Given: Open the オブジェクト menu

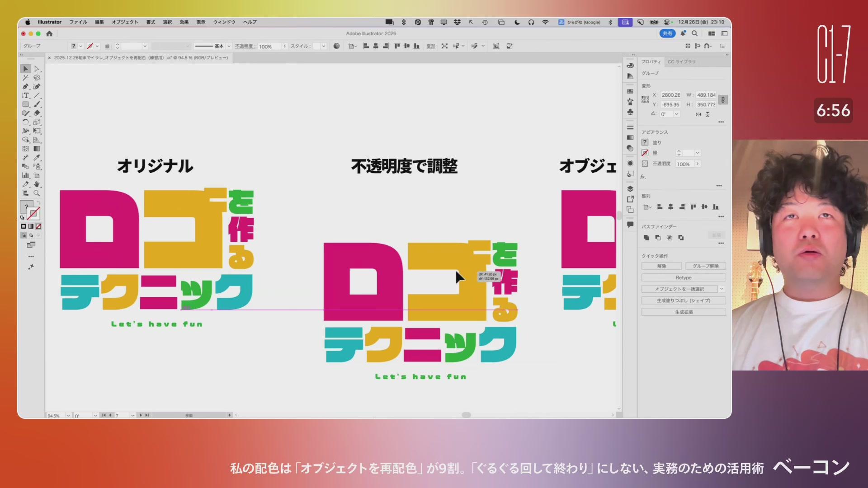Looking at the screenshot, I should coord(125,22).
